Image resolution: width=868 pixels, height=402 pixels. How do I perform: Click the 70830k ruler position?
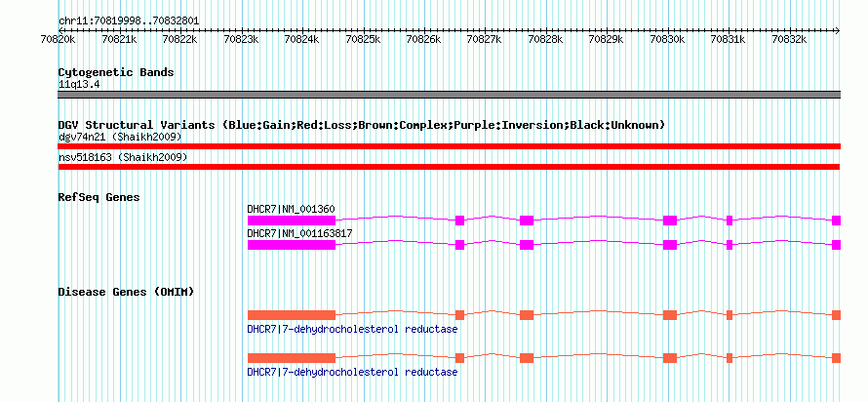point(668,39)
